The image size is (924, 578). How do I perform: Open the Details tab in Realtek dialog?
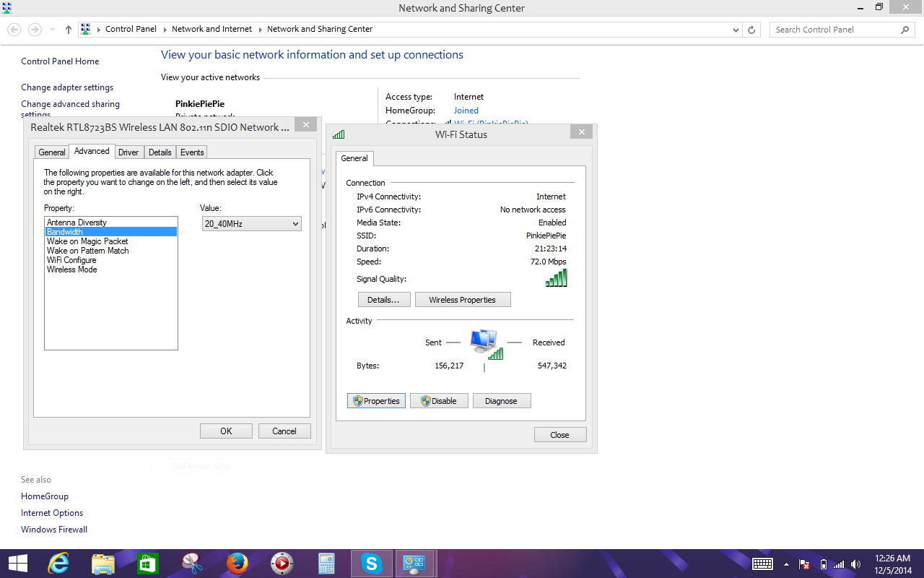tap(160, 152)
